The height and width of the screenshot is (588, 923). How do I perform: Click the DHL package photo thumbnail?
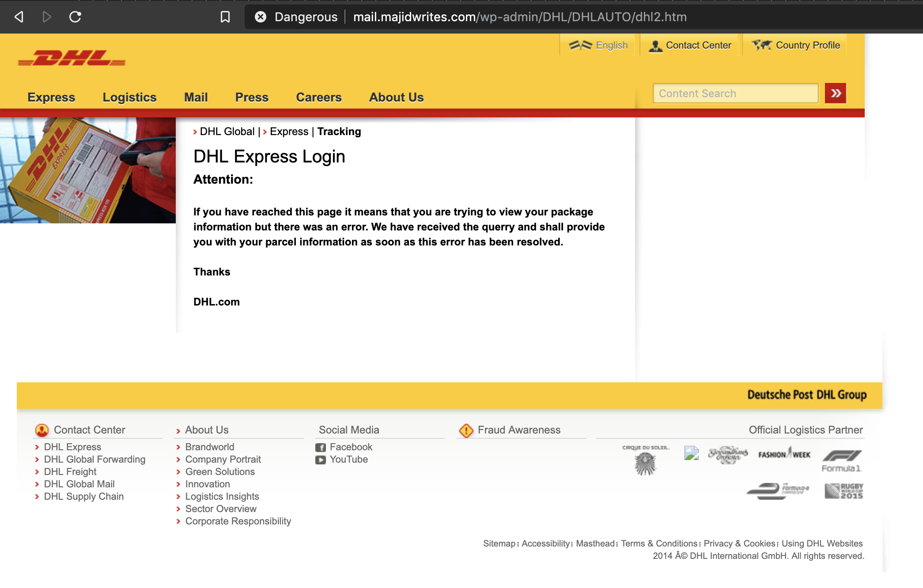click(x=88, y=170)
